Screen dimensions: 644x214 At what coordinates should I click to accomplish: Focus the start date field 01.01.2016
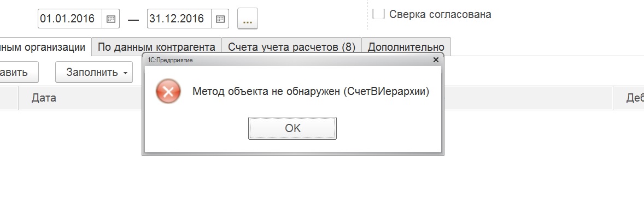[70, 19]
